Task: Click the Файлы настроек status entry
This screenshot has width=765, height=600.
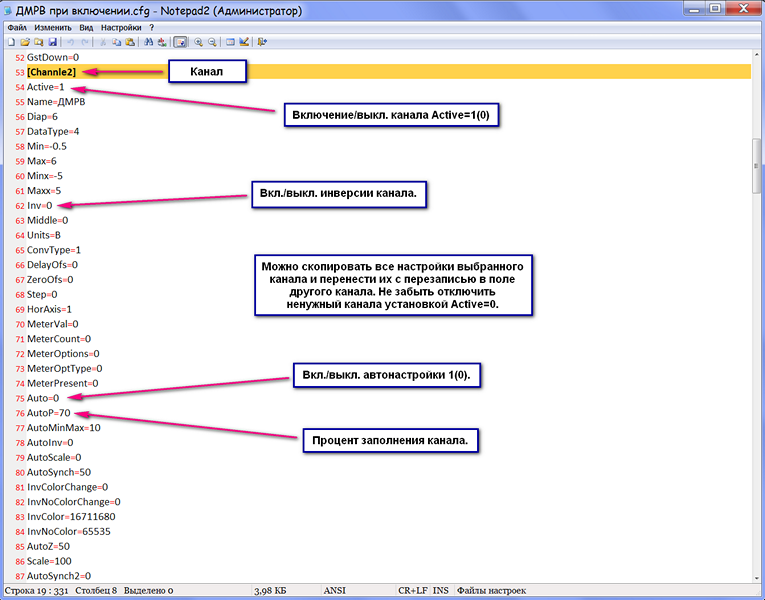Action: pyautogui.click(x=491, y=591)
